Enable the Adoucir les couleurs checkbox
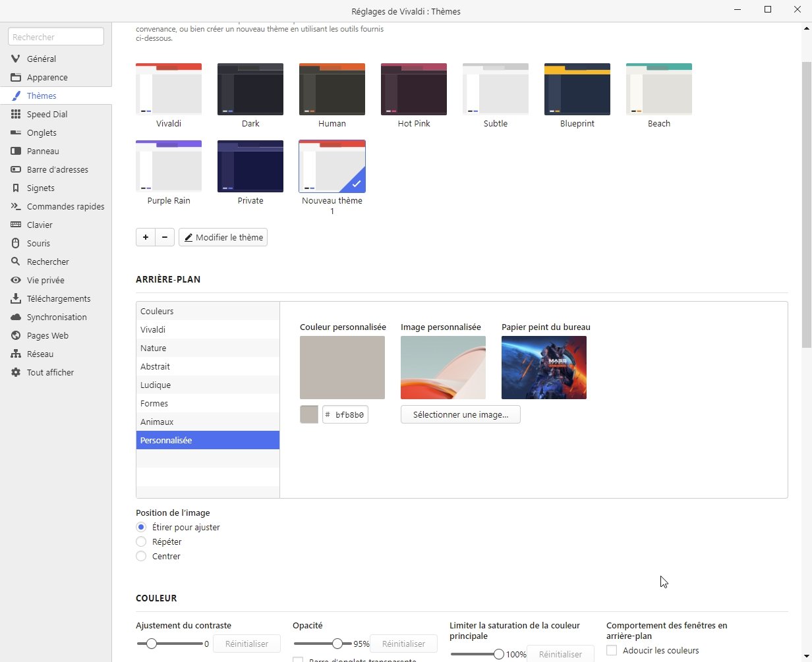812x662 pixels. 612,650
